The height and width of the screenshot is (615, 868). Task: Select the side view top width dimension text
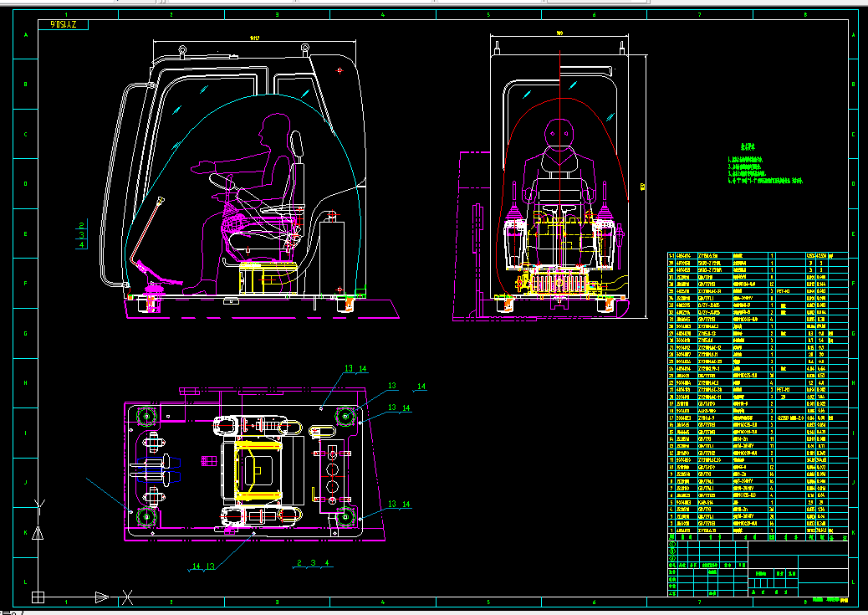pos(255,38)
